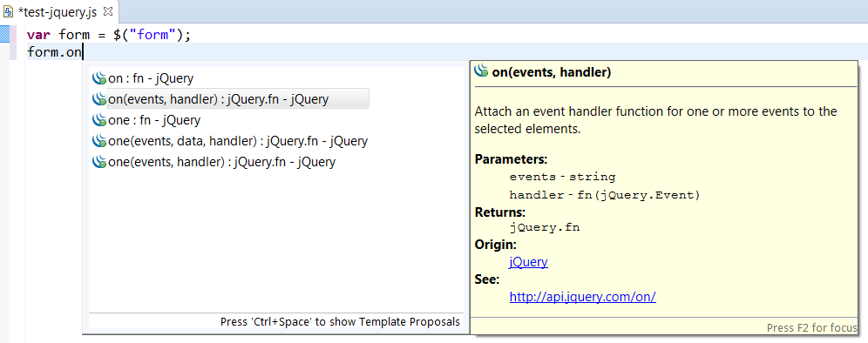Click the 'Attach an event handler function' description

(x=656, y=121)
